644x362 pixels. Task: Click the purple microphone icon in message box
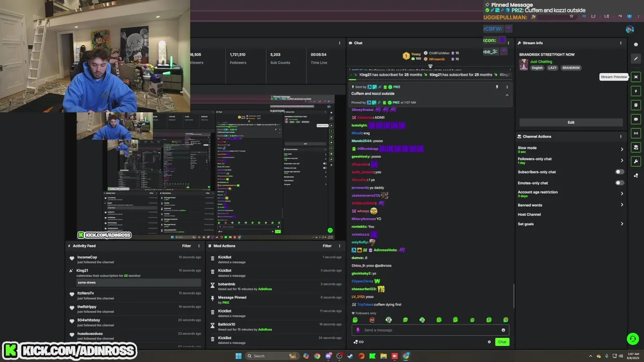(x=358, y=330)
